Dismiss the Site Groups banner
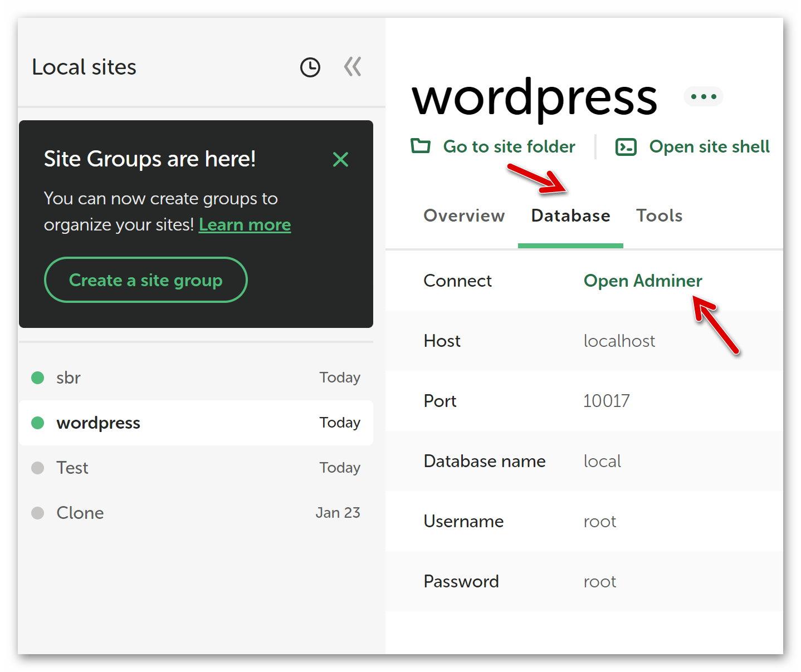This screenshot has width=801, height=672. 340,160
